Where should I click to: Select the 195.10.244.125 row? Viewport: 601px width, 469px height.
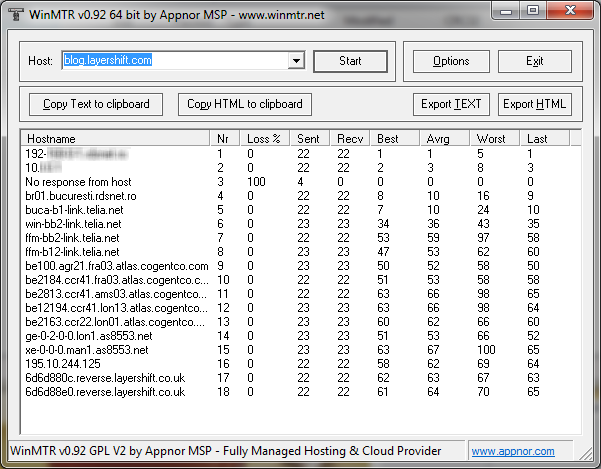coord(301,364)
